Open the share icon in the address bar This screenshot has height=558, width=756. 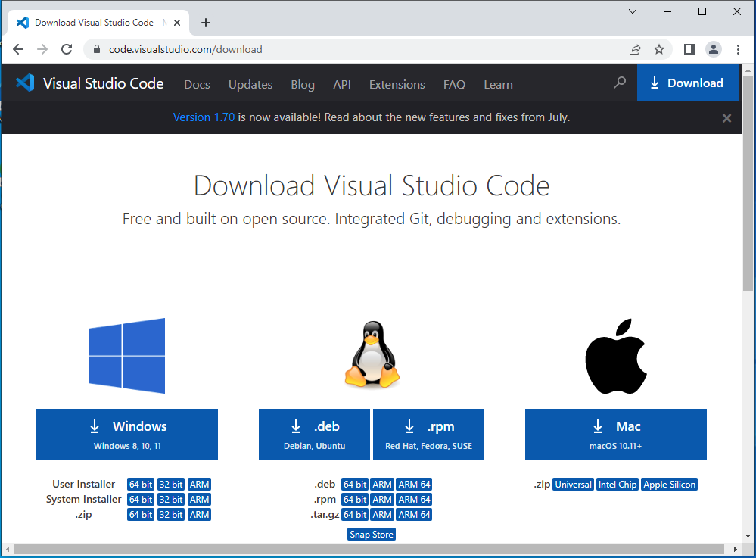[635, 48]
